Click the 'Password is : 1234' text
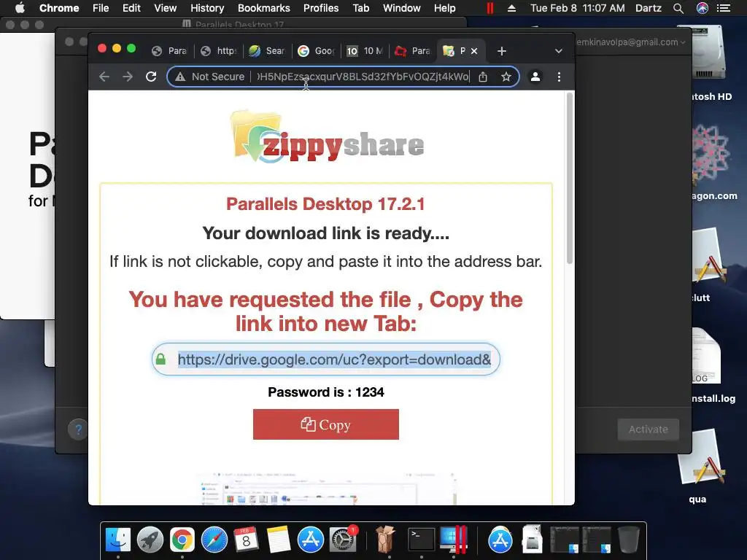 tap(326, 392)
